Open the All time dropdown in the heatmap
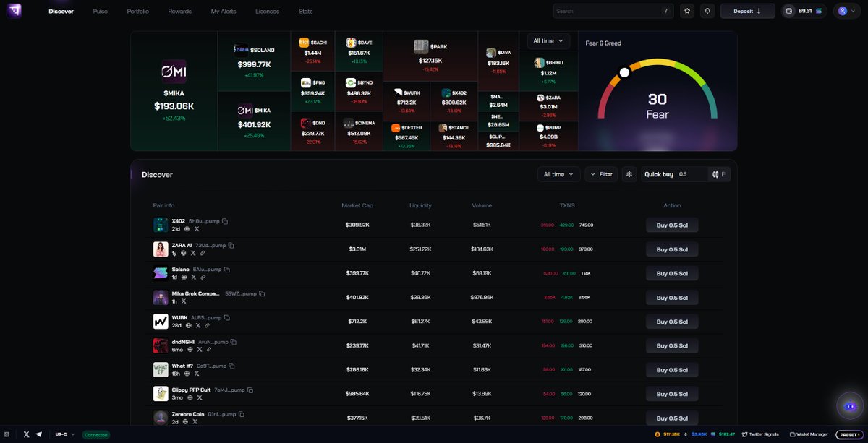The height and width of the screenshot is (443, 868). [x=546, y=40]
